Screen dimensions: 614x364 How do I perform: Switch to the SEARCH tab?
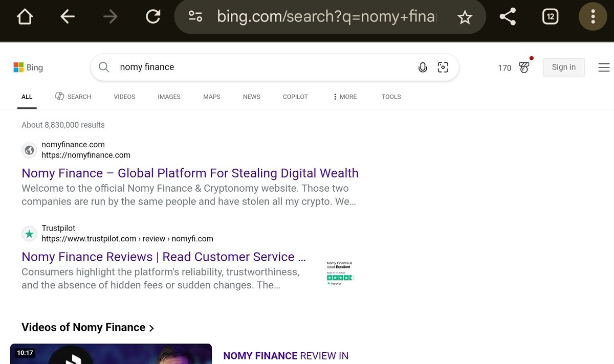pos(73,97)
